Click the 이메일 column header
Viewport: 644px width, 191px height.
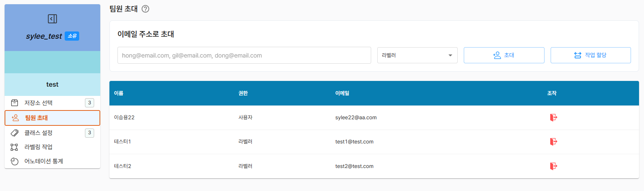tap(342, 93)
